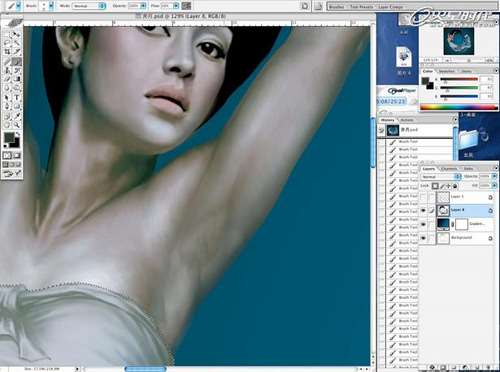Open the Fill arrow in Layers panel
500x372 pixels.
tap(494, 185)
